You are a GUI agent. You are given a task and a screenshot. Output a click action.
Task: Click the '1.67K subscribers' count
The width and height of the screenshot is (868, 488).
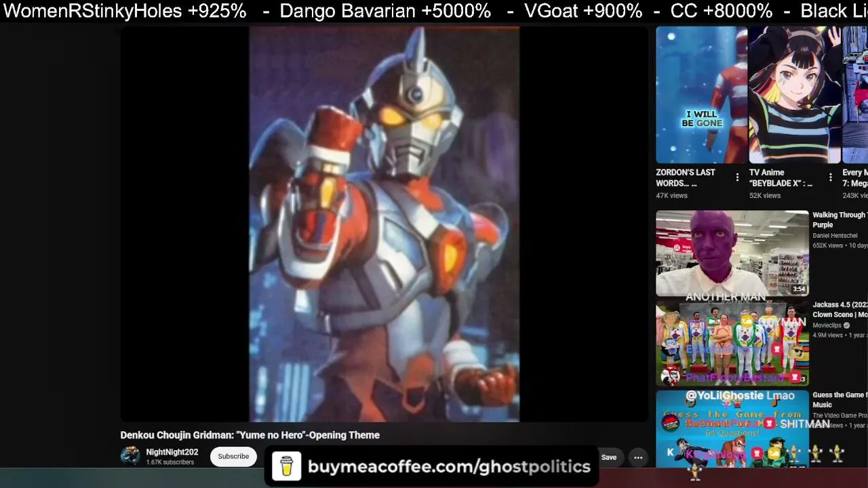click(170, 462)
